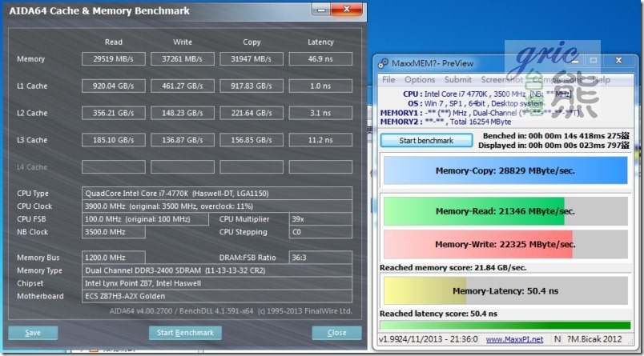
Task: Select L3 Cache Latency 11.2 ns
Action: coord(320,140)
